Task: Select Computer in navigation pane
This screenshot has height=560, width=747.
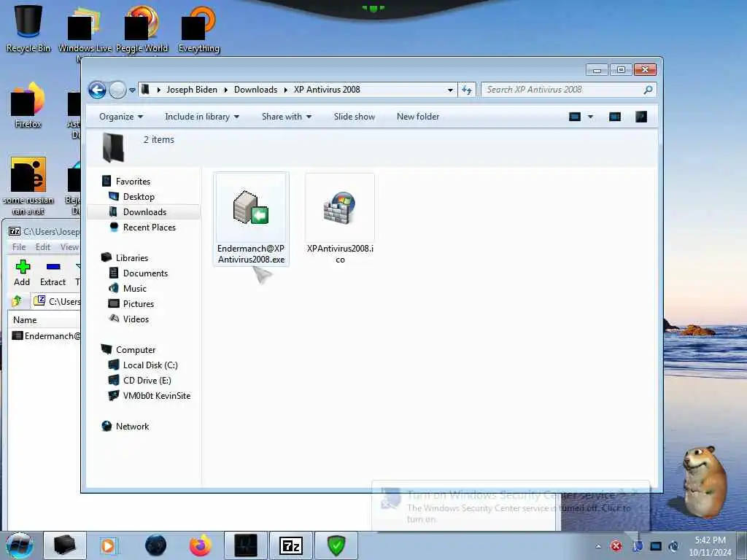Action: 135,350
